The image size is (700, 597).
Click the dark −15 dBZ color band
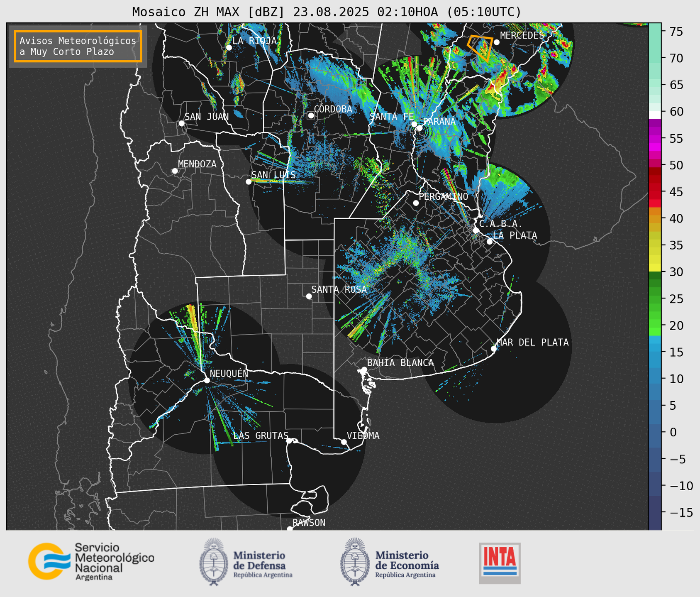[x=655, y=513]
